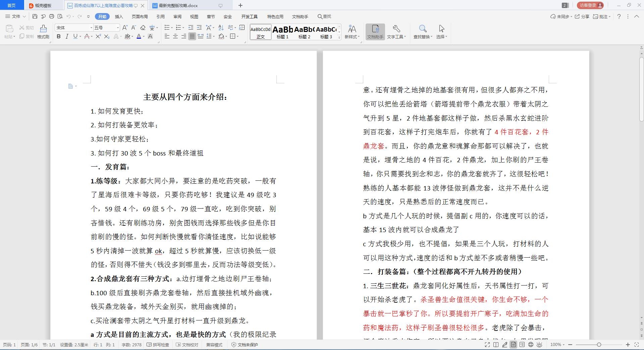Screen dimensions: 644x350
Task: Toggle Justify alignment
Action: pos(192,36)
